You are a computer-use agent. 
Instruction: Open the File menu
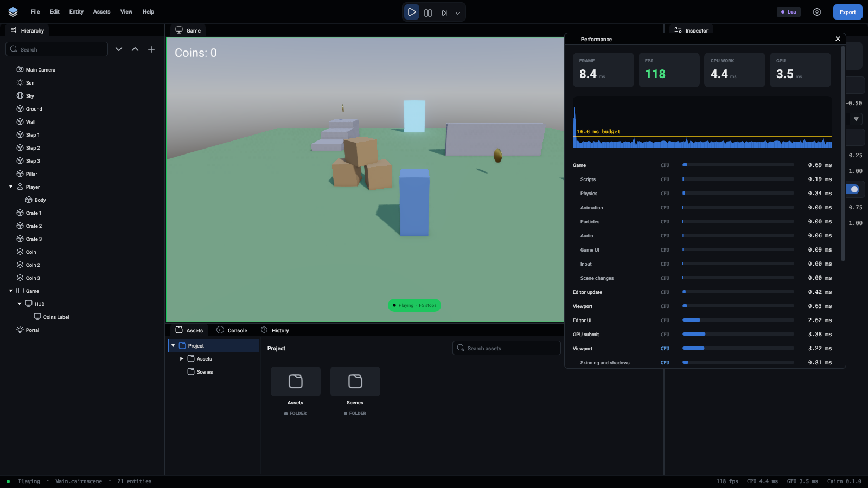coord(35,12)
